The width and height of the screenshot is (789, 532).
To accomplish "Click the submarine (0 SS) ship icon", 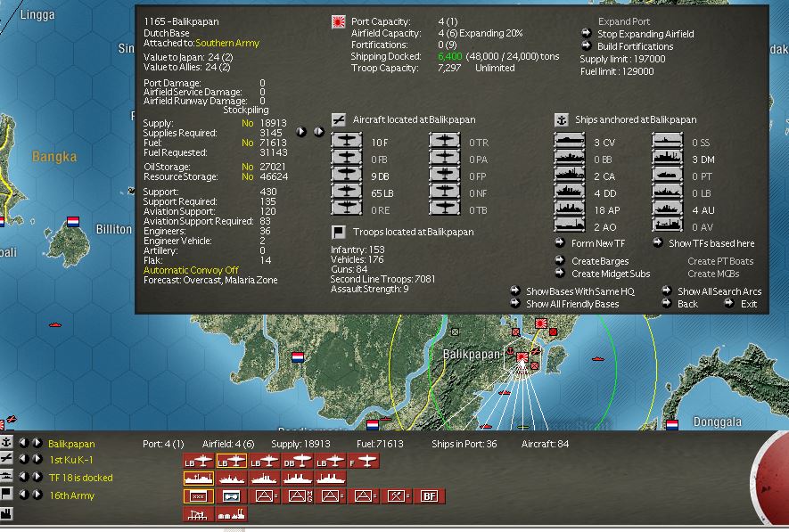I will [x=667, y=142].
